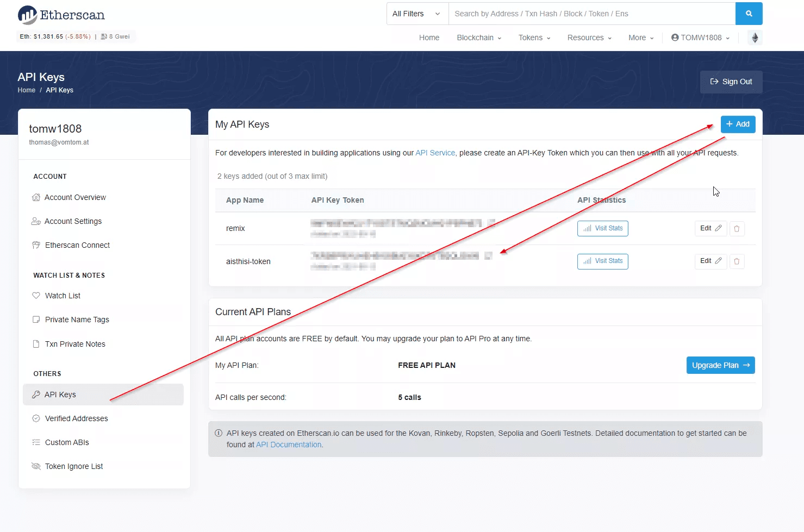This screenshot has height=532, width=804.
Task: Click the Verified Addresses check icon
Action: click(36, 418)
